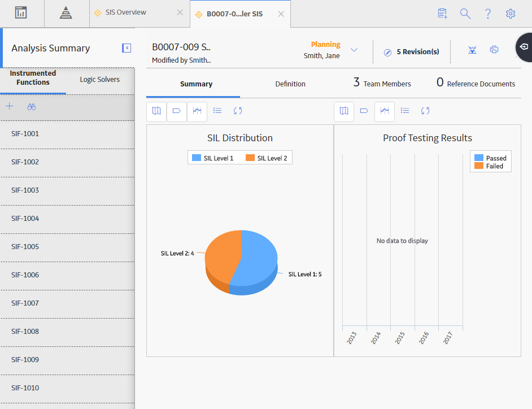Click the 'SIL Level 1: 5' data label
The image size is (532, 409).
coord(305,274)
